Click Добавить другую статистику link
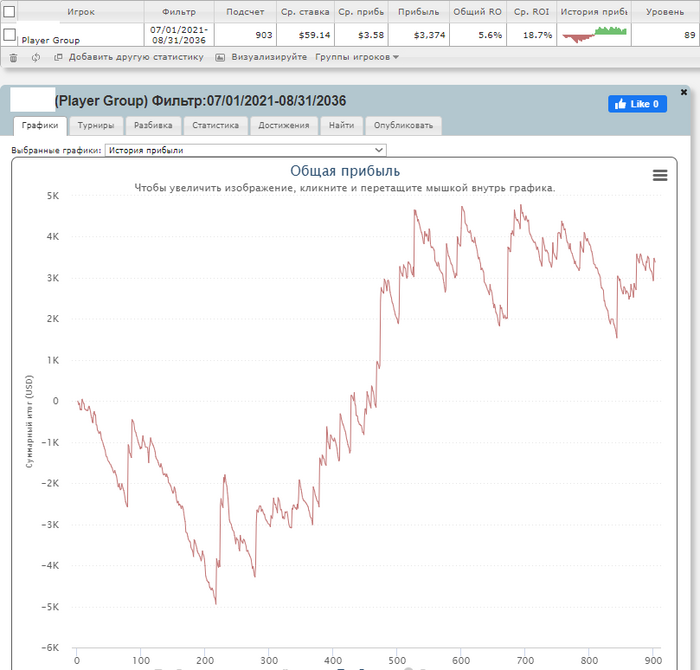This screenshot has width=700, height=670. pyautogui.click(x=136, y=57)
